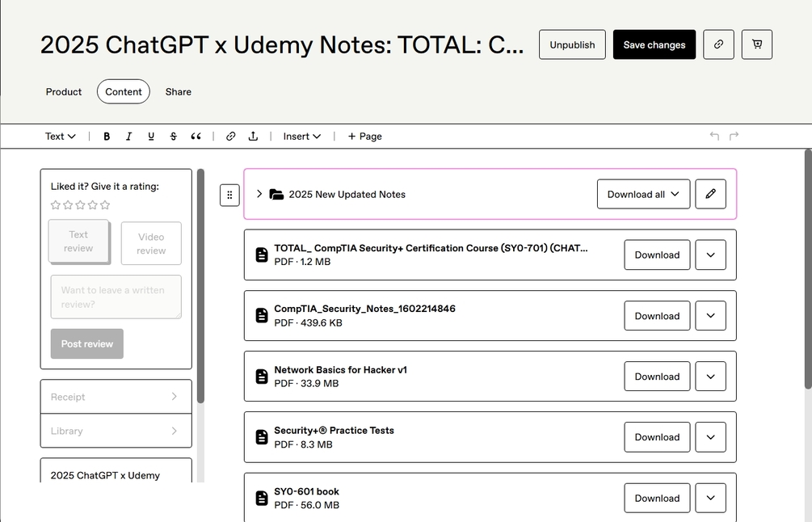Download the SY0-601 book
This screenshot has width=812, height=522.
coord(657,499)
